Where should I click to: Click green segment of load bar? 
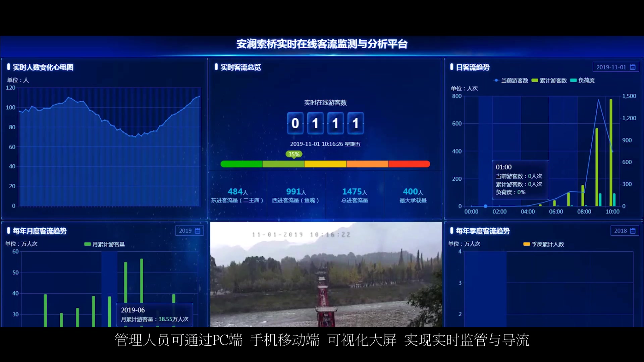241,164
